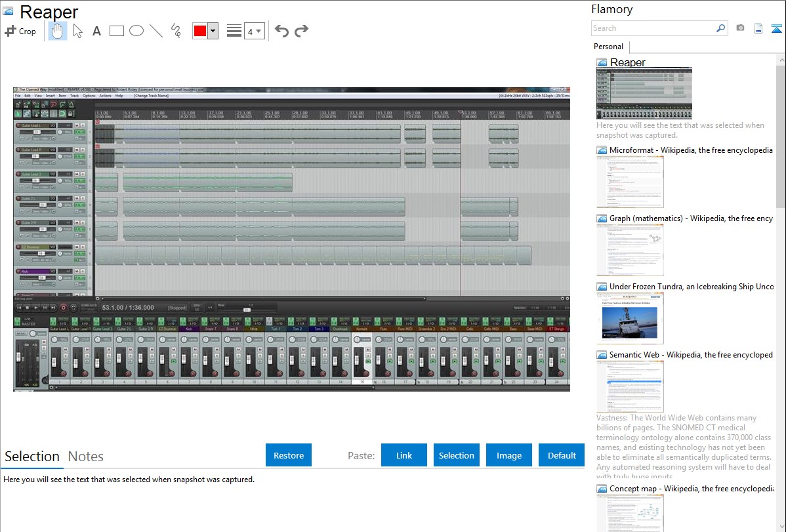786x532 pixels.
Task: Undo the last annotation
Action: [x=281, y=31]
